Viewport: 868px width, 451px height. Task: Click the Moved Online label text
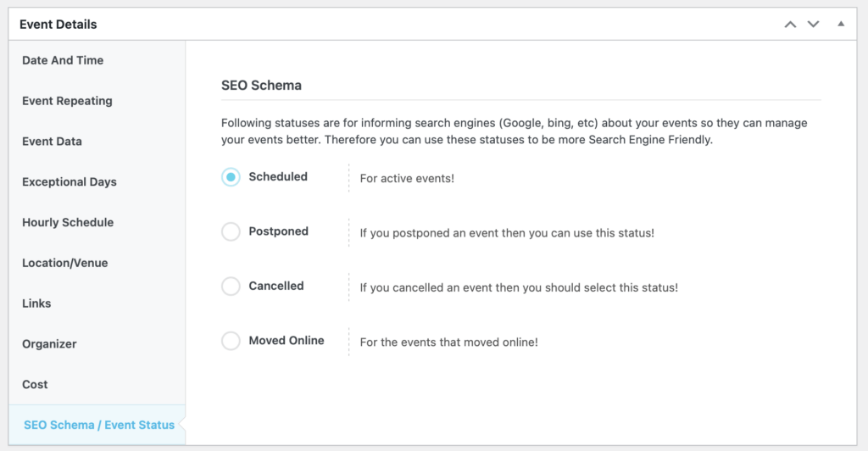point(286,341)
